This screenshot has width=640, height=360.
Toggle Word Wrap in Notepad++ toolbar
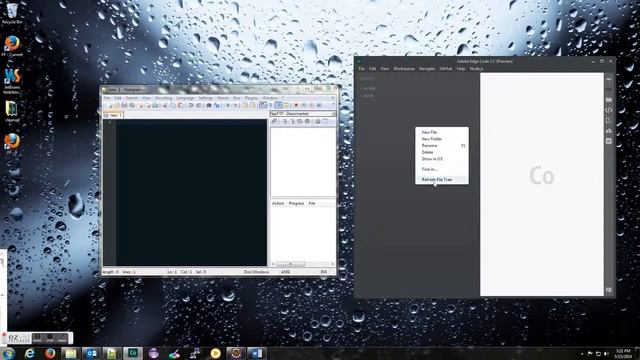point(263,105)
